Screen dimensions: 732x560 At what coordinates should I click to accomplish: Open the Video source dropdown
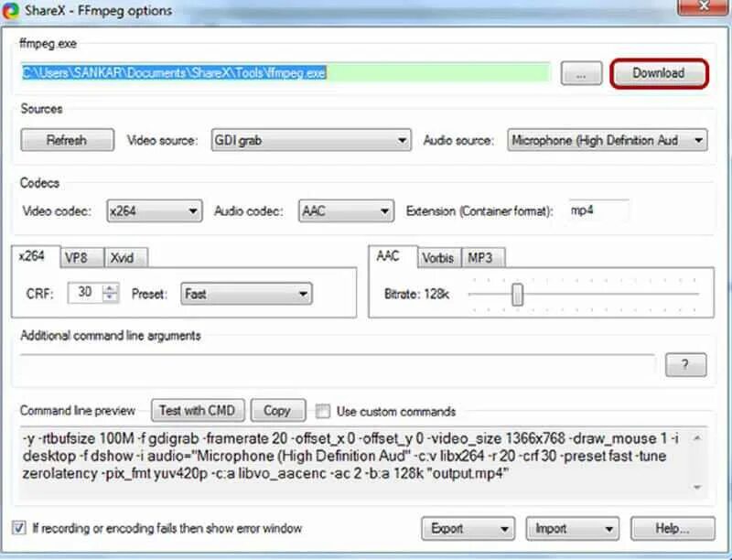click(311, 140)
